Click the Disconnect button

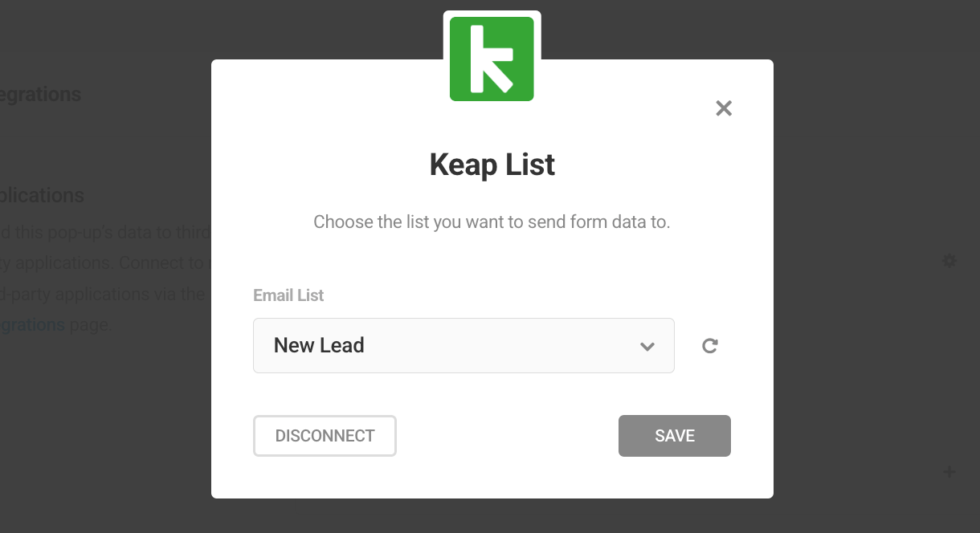(x=325, y=435)
